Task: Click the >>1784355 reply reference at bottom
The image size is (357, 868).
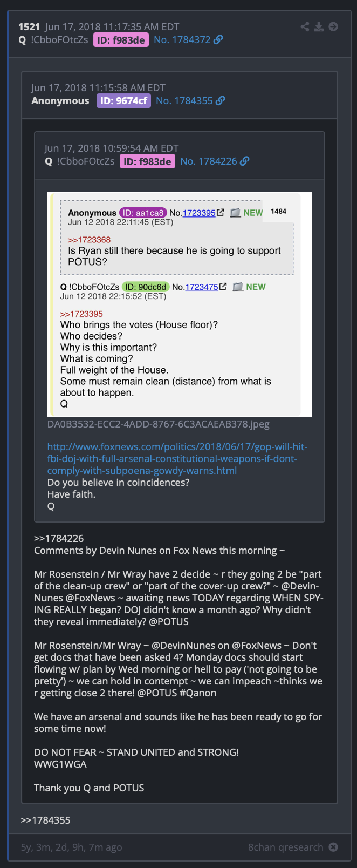Action: coord(46,820)
